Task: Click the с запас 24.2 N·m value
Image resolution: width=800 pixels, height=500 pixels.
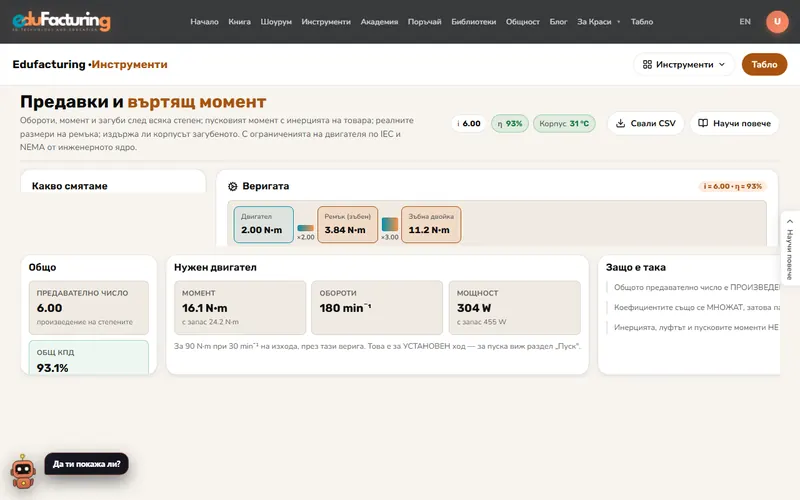Action: [x=210, y=322]
